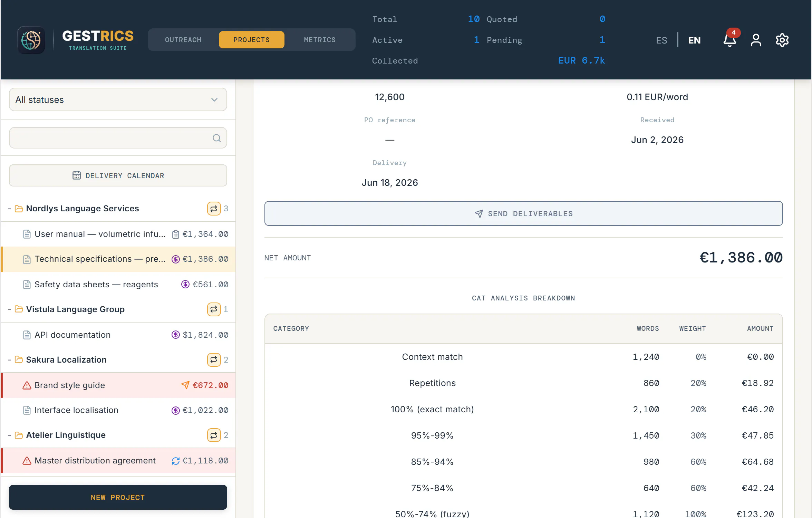Open the settings gear
This screenshot has width=812, height=518.
coord(782,40)
